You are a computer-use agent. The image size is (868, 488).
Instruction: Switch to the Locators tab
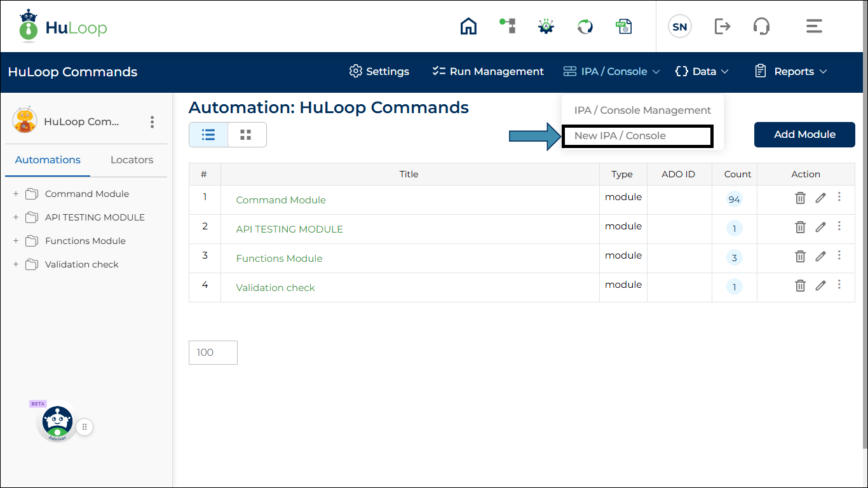(132, 160)
